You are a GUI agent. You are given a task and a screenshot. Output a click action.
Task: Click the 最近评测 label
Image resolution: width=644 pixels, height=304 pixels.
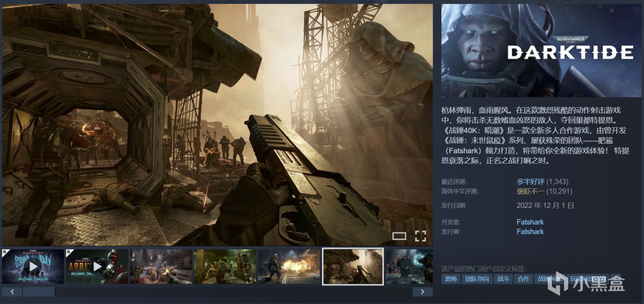click(454, 182)
